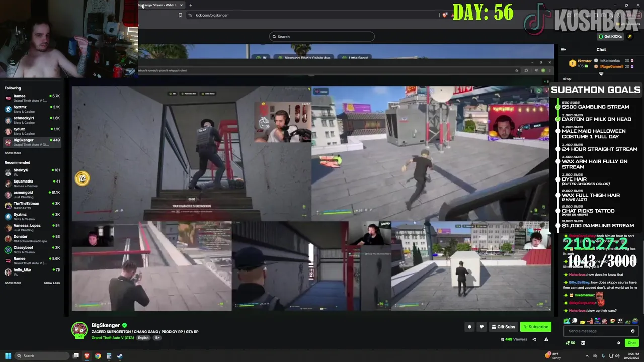Open Squamatha recommended channel
644x362 pixels.
click(31, 183)
